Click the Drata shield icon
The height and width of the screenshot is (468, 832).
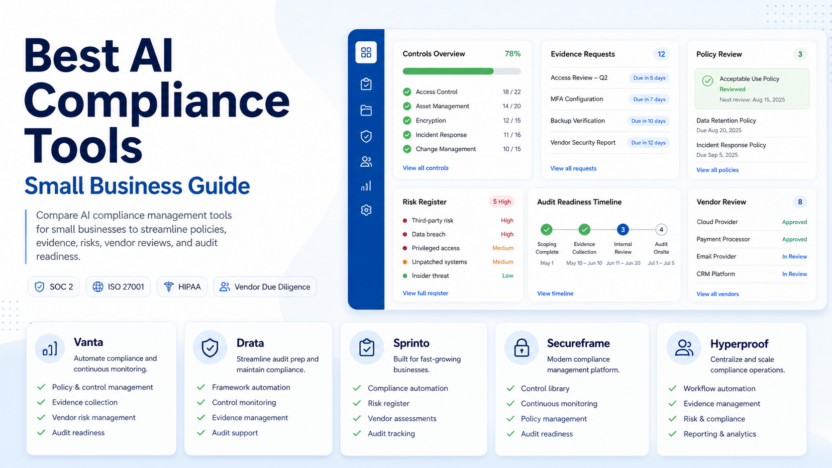(x=210, y=348)
